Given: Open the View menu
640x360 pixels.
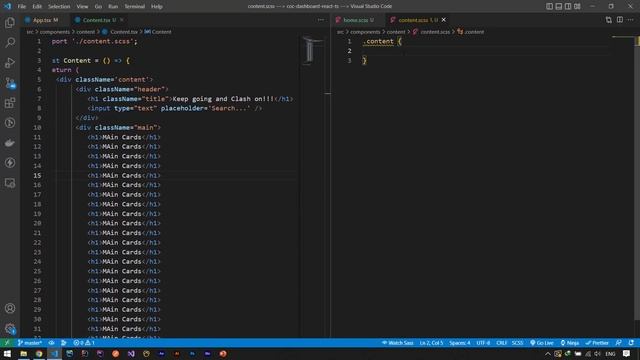Looking at the screenshot, I should (82, 7).
